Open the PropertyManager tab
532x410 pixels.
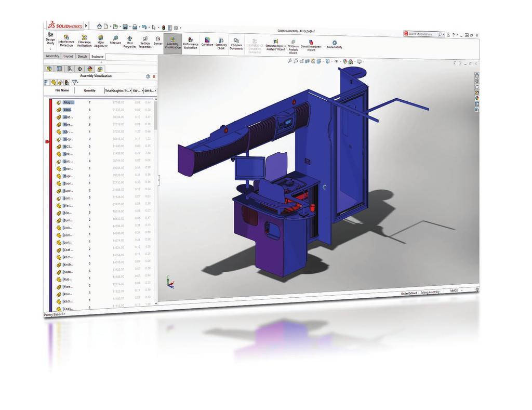coord(59,69)
